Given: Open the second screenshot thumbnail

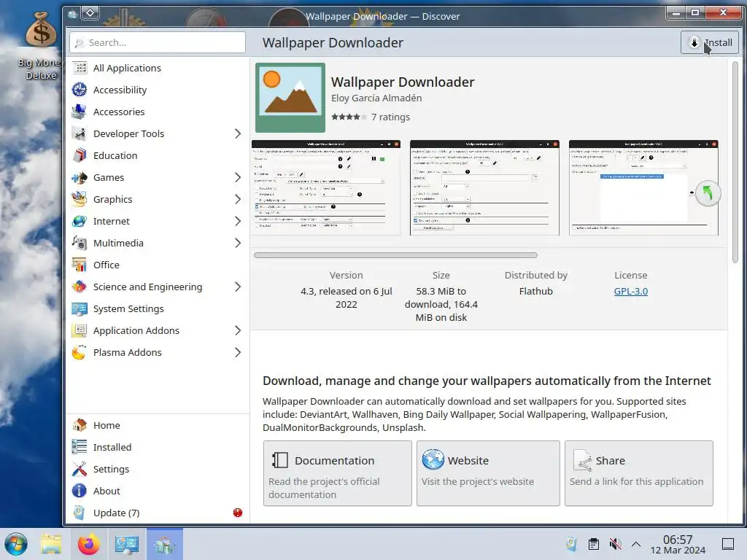Looking at the screenshot, I should click(x=484, y=187).
